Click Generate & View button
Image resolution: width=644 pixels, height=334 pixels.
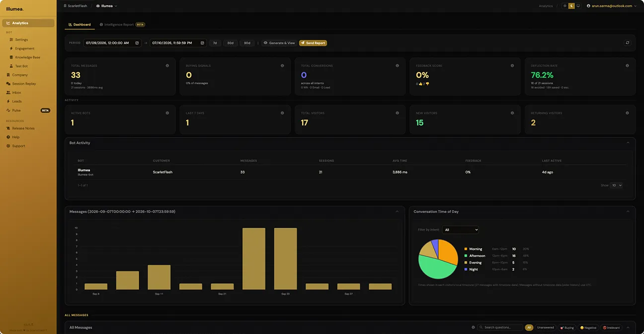tap(279, 43)
